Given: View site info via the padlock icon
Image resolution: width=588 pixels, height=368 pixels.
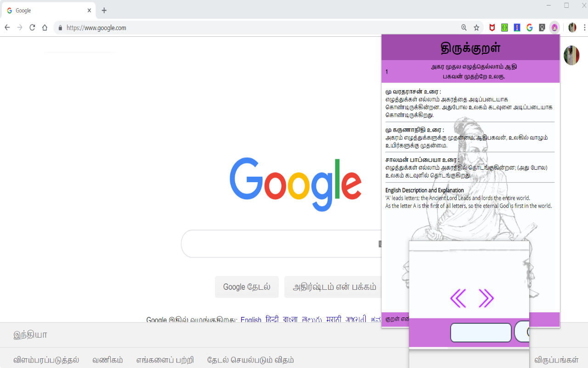Looking at the screenshot, I should (60, 28).
